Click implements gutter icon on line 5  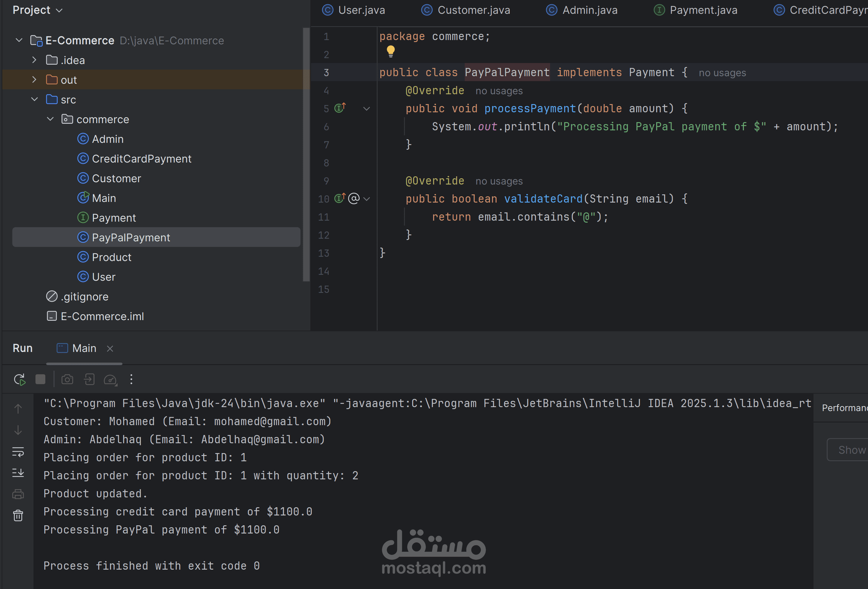pyautogui.click(x=340, y=108)
